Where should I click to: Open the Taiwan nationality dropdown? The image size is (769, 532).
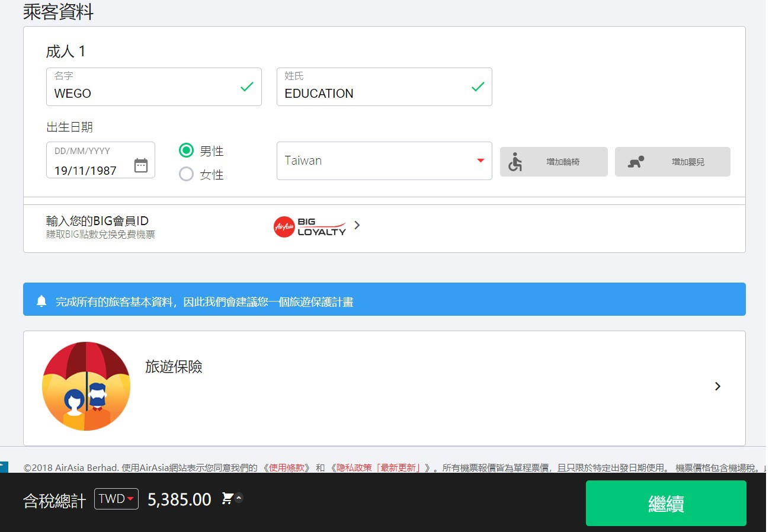pyautogui.click(x=384, y=161)
